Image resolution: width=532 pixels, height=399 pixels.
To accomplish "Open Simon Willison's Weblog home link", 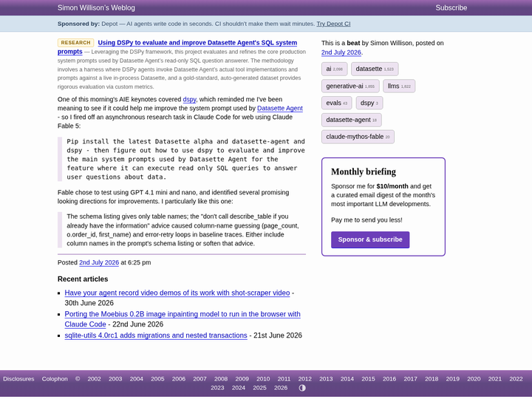I will (96, 8).
